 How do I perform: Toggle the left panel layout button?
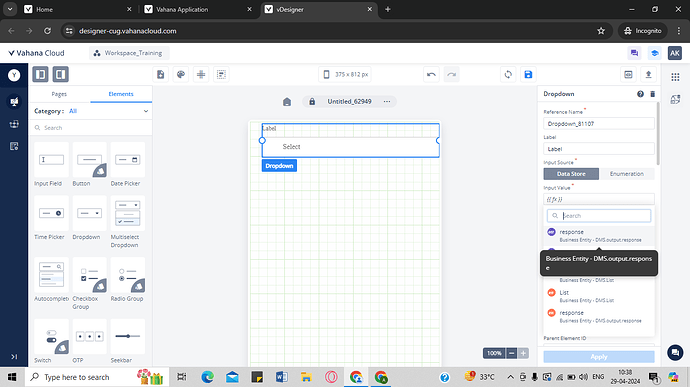coord(40,74)
